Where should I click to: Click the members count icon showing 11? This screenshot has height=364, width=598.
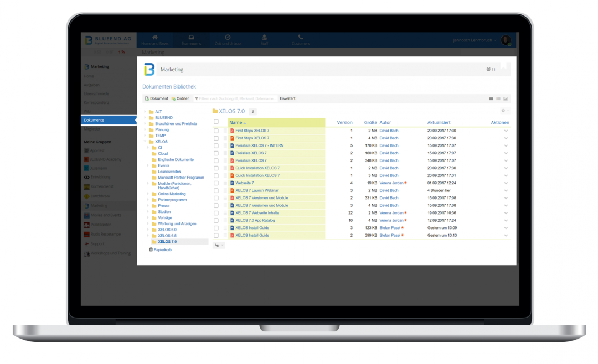click(491, 69)
